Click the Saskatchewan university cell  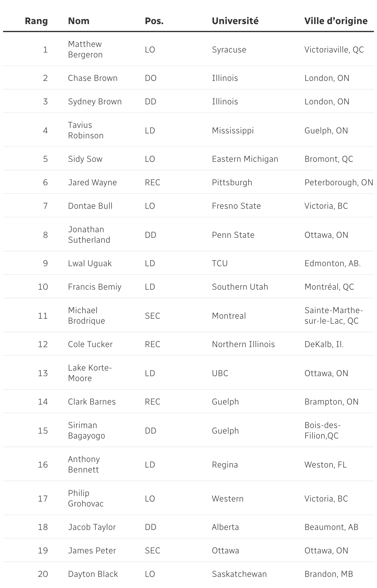click(239, 574)
